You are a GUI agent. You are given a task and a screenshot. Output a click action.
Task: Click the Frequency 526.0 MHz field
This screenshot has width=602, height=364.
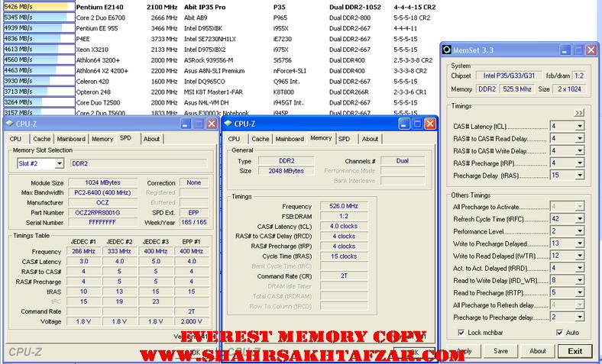(344, 206)
